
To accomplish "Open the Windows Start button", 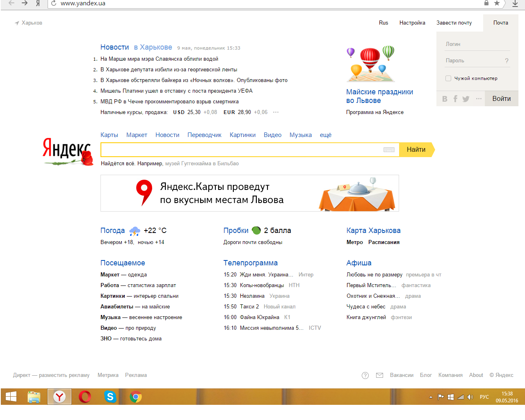I will pyautogui.click(x=11, y=397).
